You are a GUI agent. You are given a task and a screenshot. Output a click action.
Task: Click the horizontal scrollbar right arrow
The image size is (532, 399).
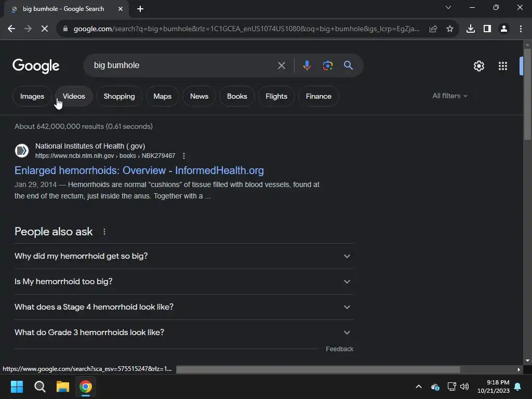click(x=518, y=369)
